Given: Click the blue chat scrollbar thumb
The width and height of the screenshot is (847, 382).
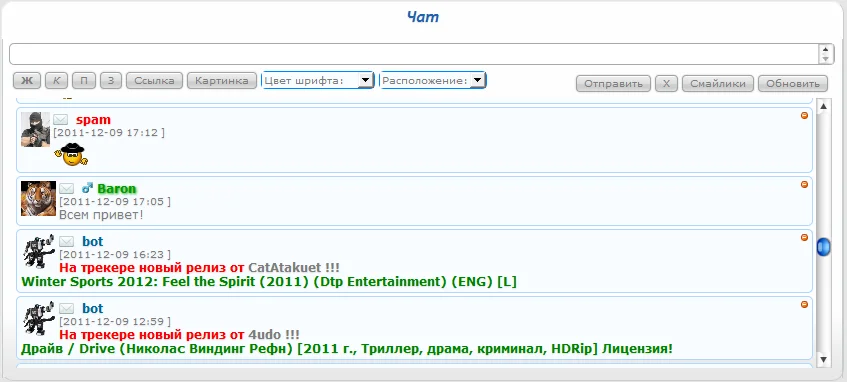Looking at the screenshot, I should point(823,247).
